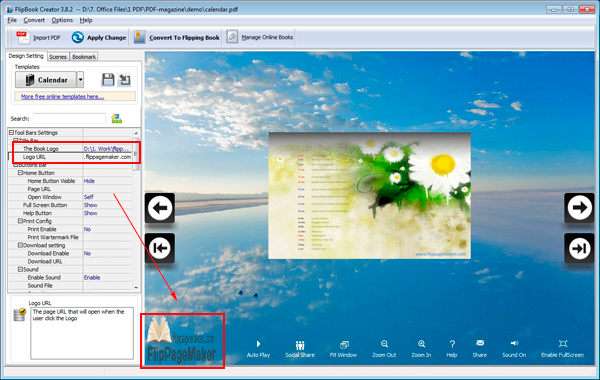Click into the Search input field
This screenshot has height=380, width=600.
(x=69, y=119)
